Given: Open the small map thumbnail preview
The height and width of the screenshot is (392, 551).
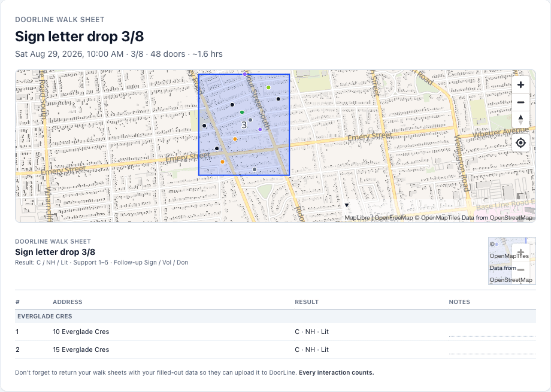Looking at the screenshot, I should coord(512,260).
